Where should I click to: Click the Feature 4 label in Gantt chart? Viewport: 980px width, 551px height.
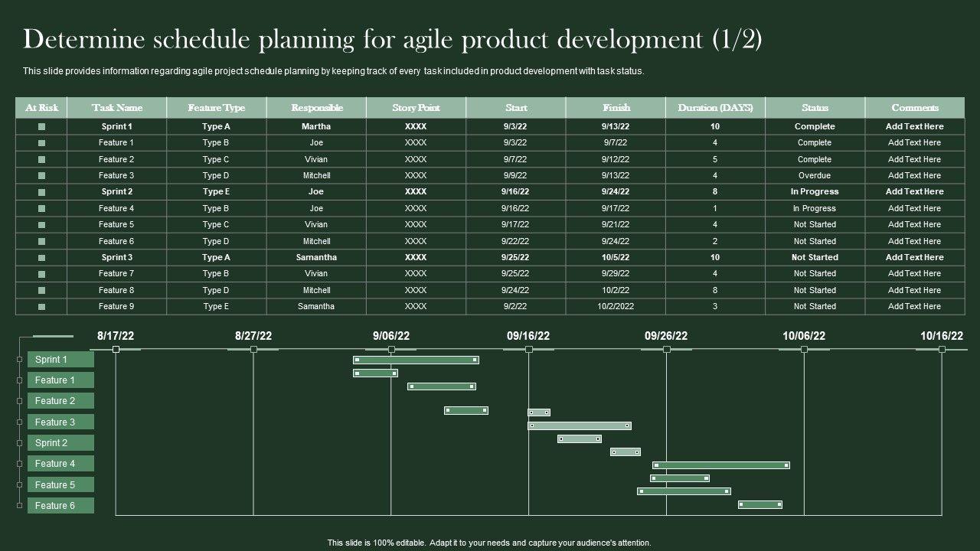[x=60, y=464]
